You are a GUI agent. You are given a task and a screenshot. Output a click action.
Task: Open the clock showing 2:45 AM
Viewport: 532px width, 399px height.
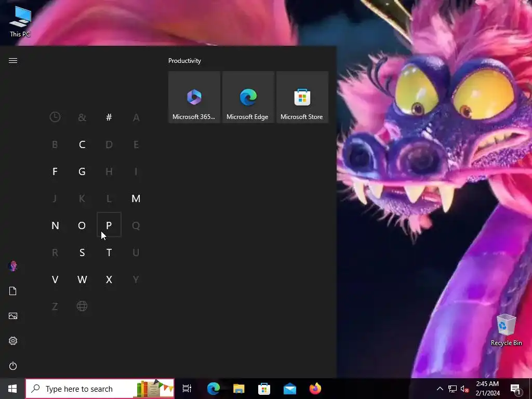click(x=487, y=389)
